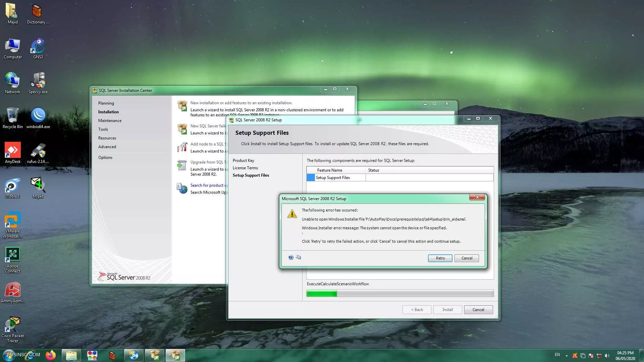644x362 pixels.
Task: Open M.pkt Packet Tracer file
Action: [38, 188]
